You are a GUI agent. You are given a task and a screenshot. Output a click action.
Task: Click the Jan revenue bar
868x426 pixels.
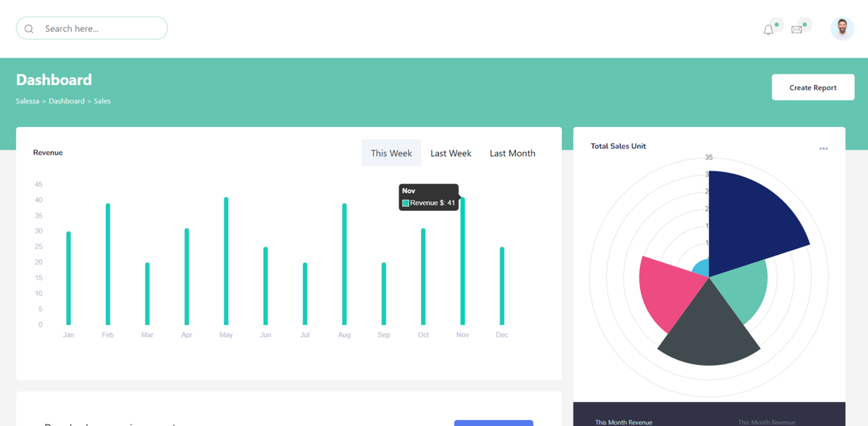click(68, 279)
